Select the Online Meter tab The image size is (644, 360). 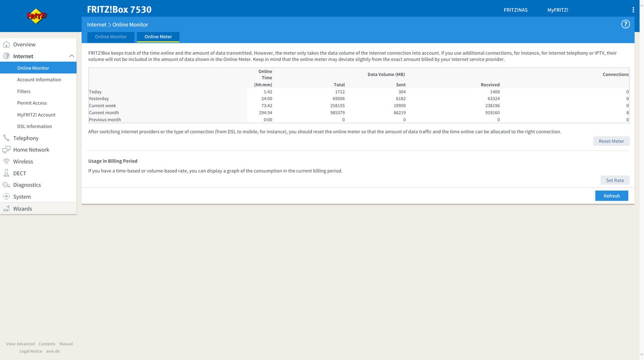click(158, 37)
